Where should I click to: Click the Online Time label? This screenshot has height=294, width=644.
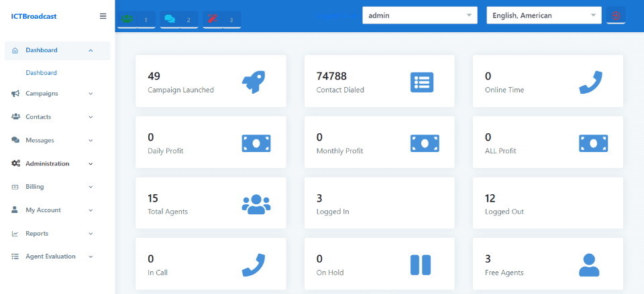tap(504, 90)
